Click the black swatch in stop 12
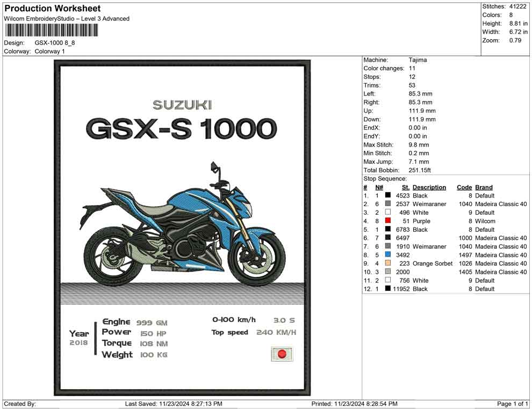Viewport: 532px width, 409px height. [x=388, y=289]
